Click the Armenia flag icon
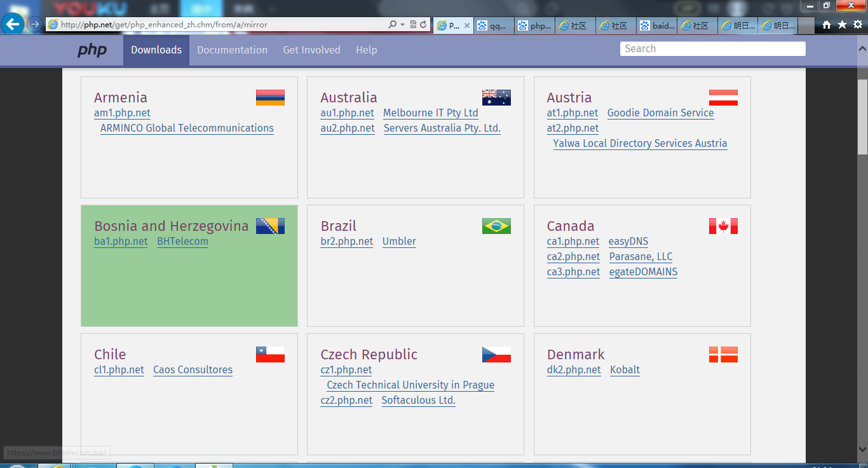The height and width of the screenshot is (468, 868). click(270, 97)
